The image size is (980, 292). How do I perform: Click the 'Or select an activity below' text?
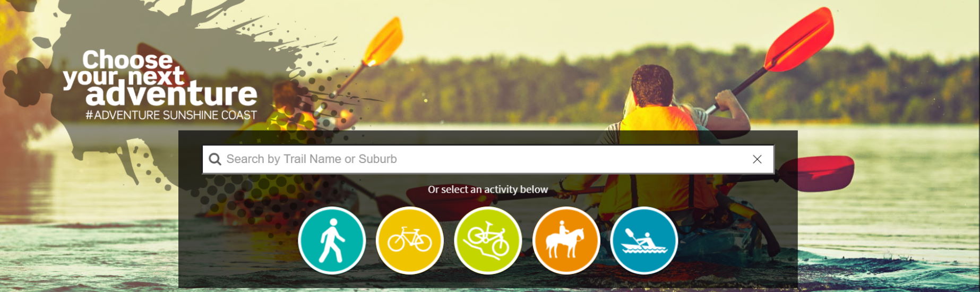click(x=488, y=190)
